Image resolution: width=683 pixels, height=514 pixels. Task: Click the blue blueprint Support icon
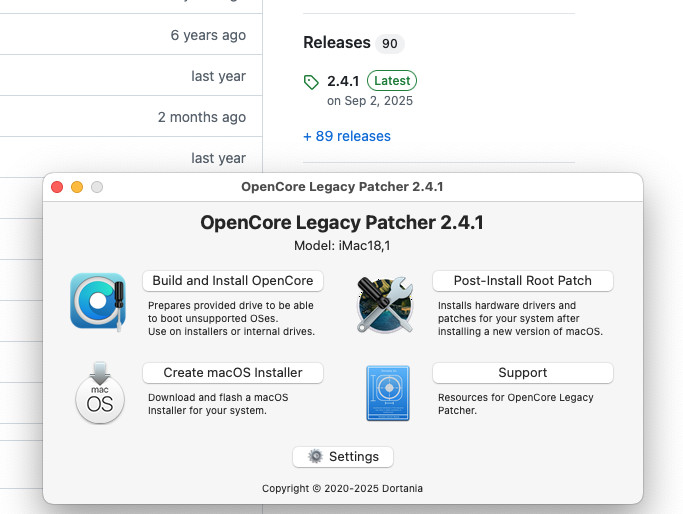pyautogui.click(x=388, y=393)
